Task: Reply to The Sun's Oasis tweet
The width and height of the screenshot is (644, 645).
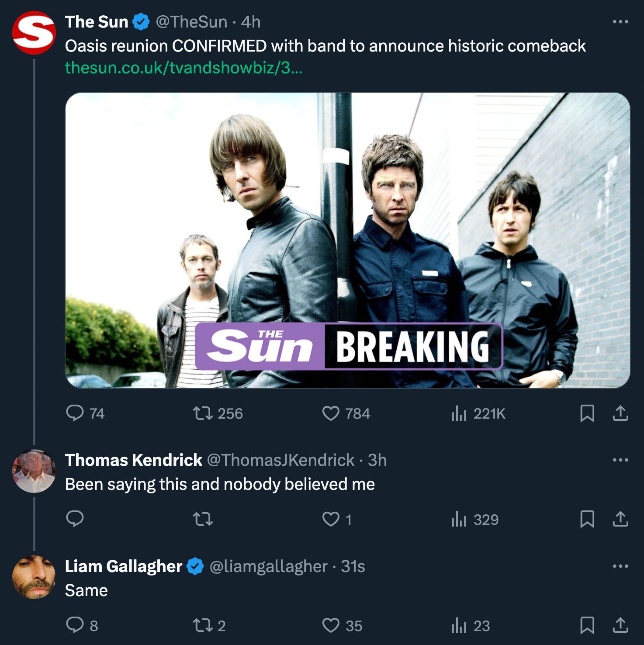Action: 75,413
